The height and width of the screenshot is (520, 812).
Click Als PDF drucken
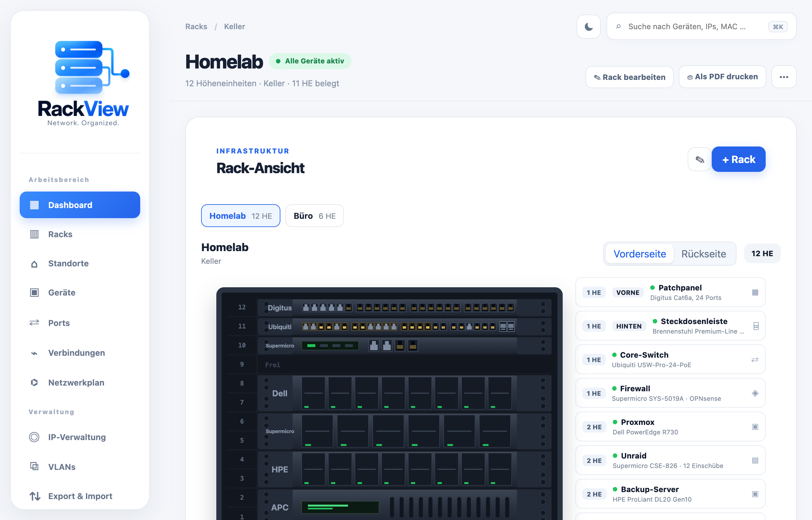tap(722, 77)
